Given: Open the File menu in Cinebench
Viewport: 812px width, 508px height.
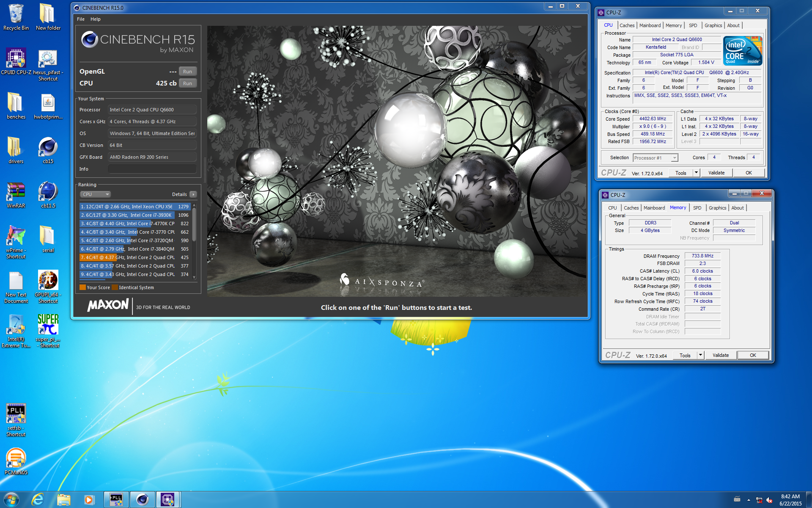Looking at the screenshot, I should coord(81,19).
